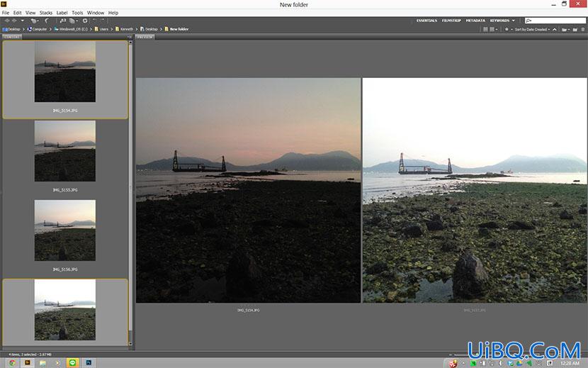Select the IMG_5156.JPG thumbnail
588x368 pixels.
coord(65,230)
